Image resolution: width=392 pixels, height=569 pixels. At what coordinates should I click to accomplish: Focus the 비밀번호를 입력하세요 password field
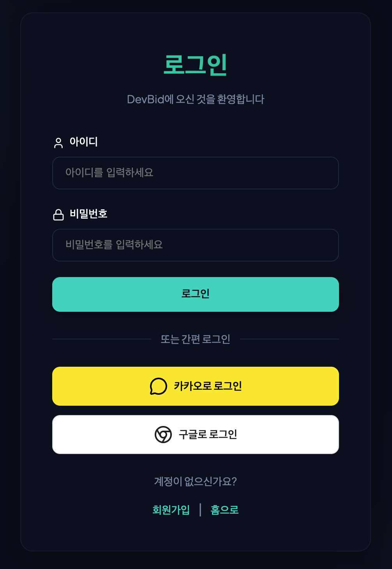click(x=196, y=245)
